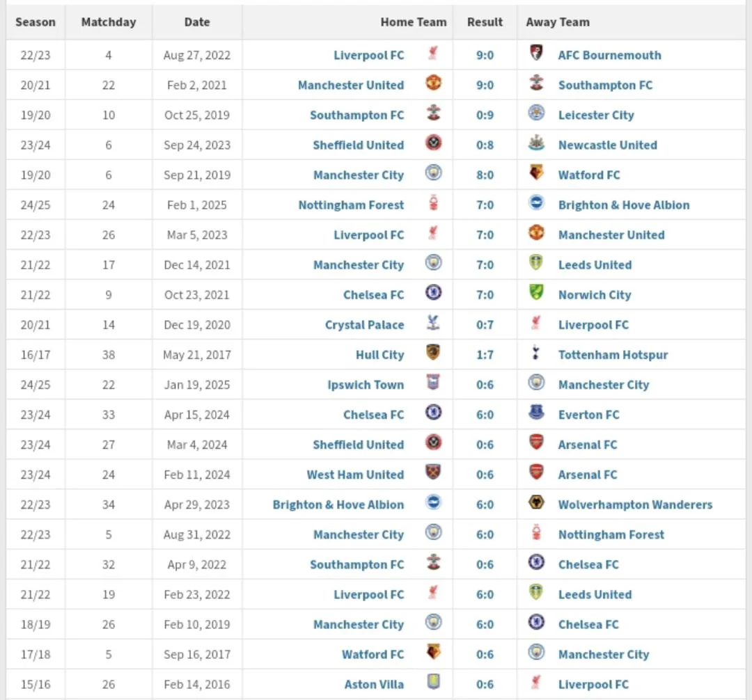
Task: Click the Newcastle United club crest
Action: click(x=535, y=143)
